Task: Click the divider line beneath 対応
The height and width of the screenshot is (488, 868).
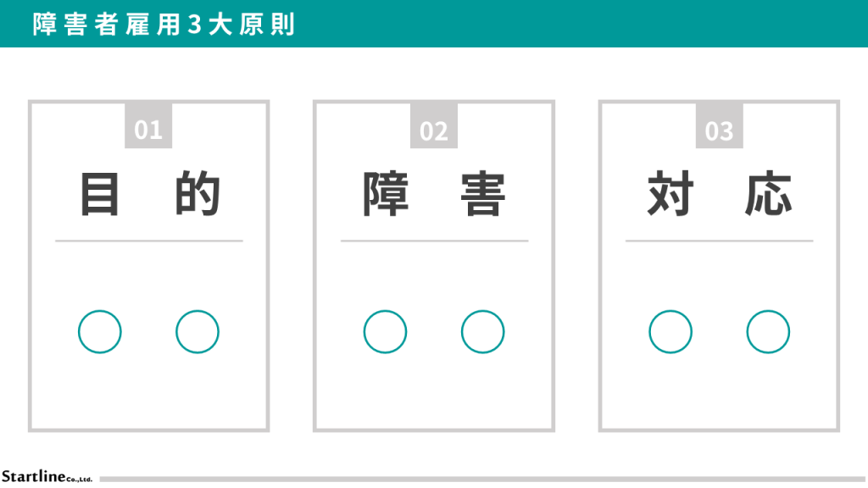Action: coord(719,241)
